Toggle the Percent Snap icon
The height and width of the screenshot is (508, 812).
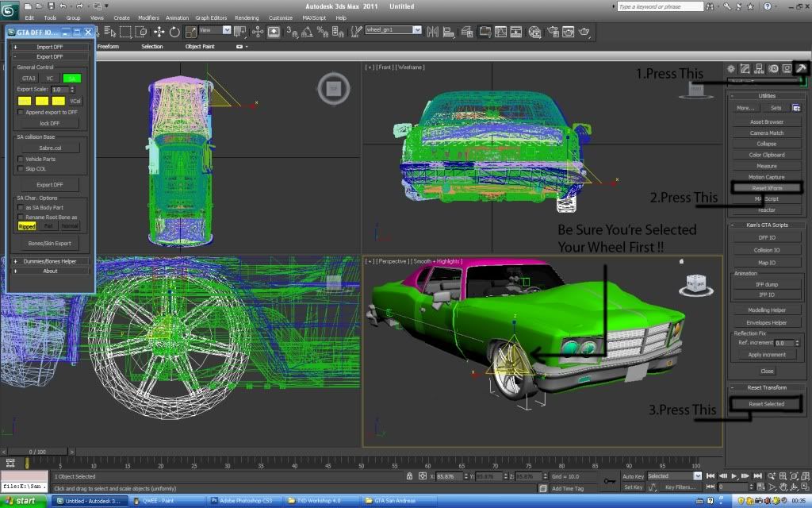coord(323,32)
